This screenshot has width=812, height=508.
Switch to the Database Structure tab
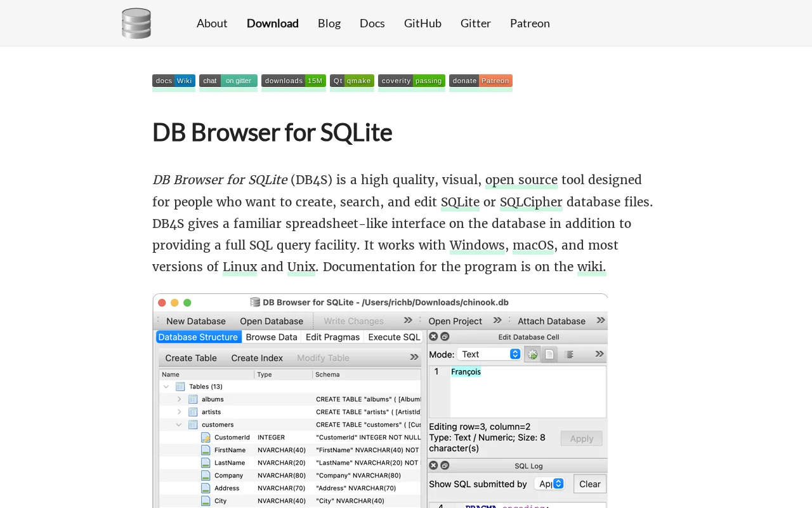coord(198,337)
